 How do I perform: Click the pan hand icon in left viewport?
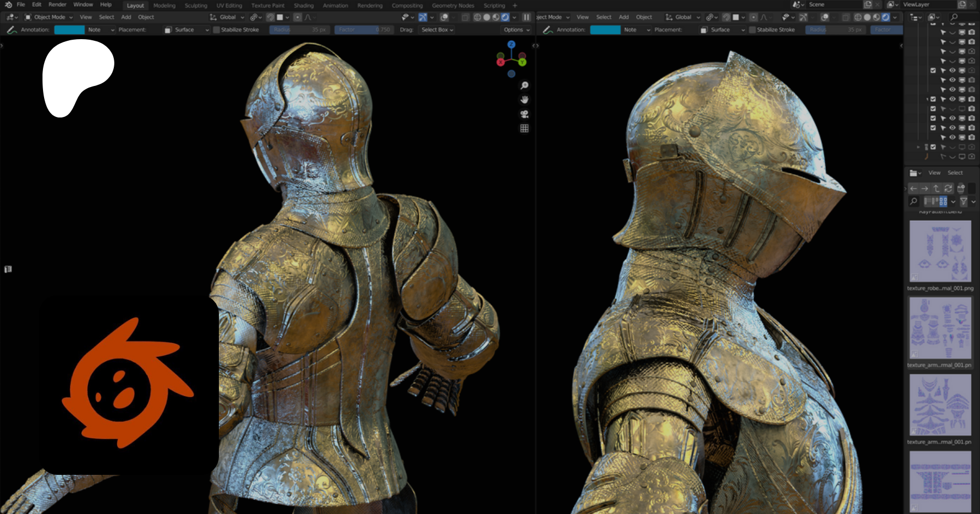524,100
